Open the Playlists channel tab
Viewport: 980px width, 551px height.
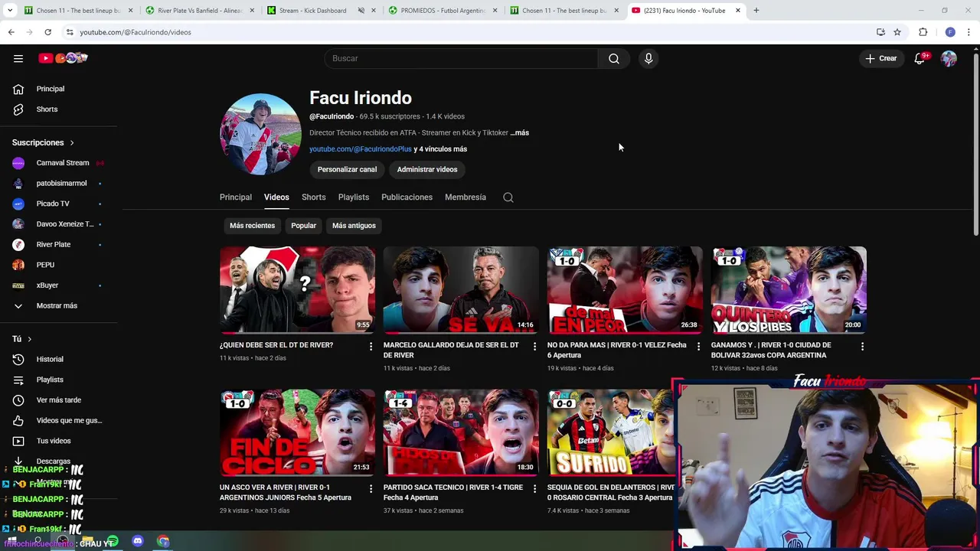[354, 197]
